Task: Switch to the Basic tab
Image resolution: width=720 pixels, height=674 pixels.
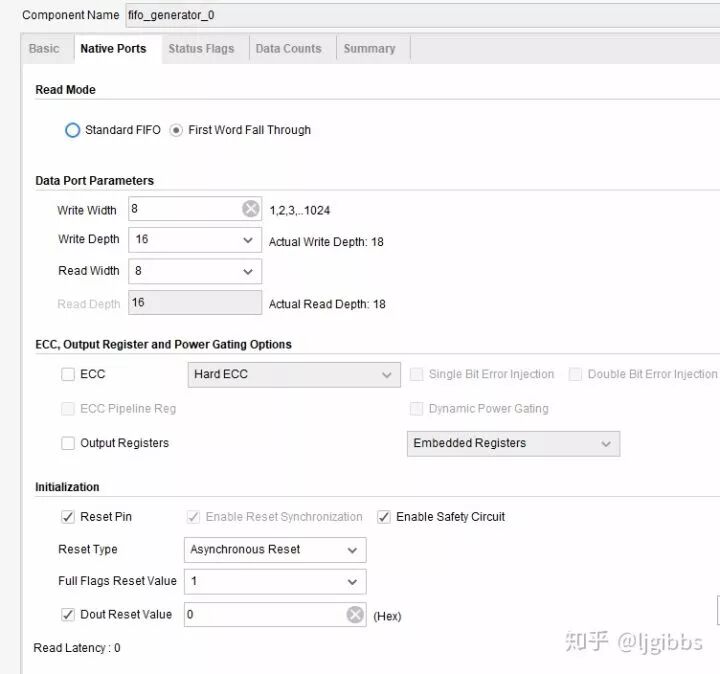Action: 44,48
